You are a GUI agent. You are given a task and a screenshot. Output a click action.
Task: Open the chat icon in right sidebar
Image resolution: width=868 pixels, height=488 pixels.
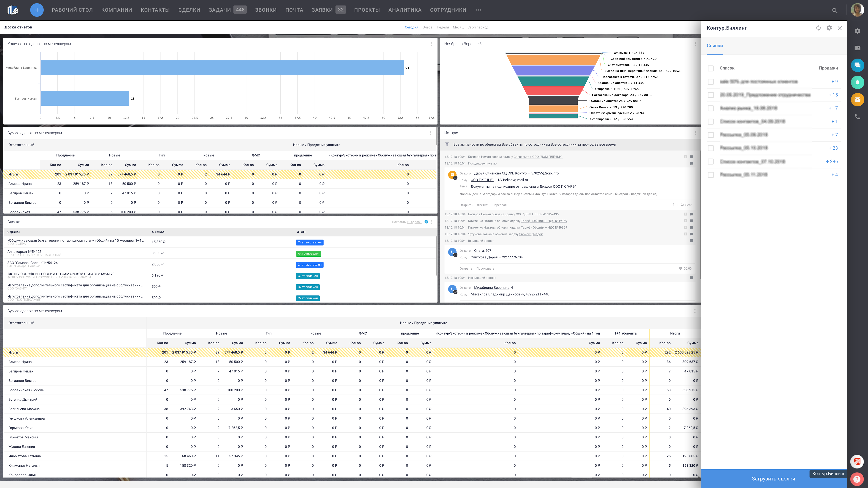[857, 65]
